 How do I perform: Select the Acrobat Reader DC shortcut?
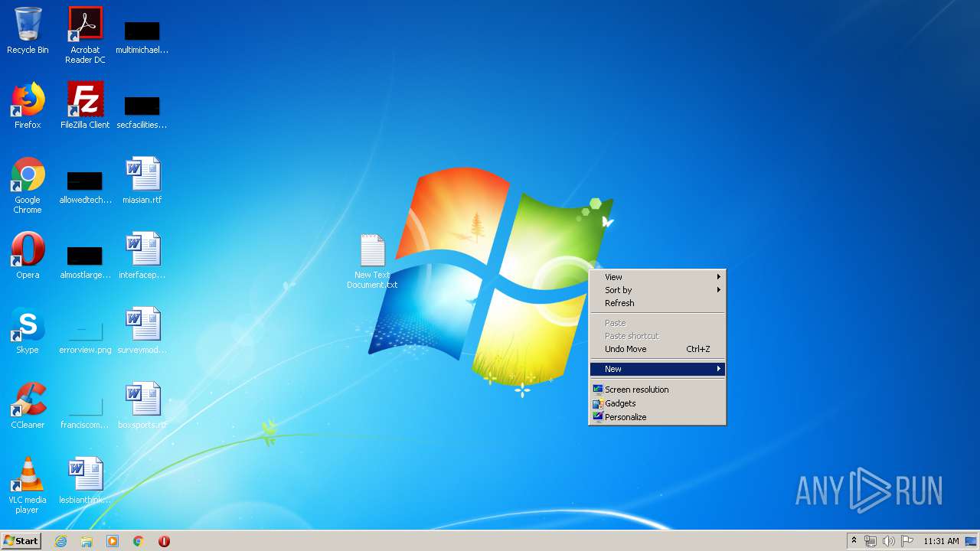point(85,35)
